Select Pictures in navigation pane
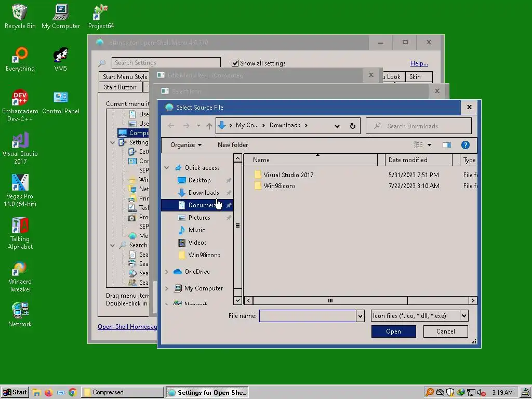 199,218
